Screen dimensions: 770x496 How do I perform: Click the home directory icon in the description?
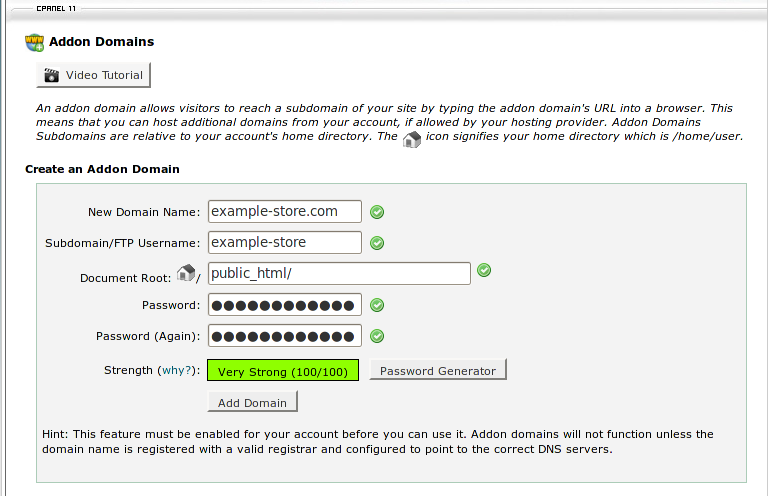point(412,140)
